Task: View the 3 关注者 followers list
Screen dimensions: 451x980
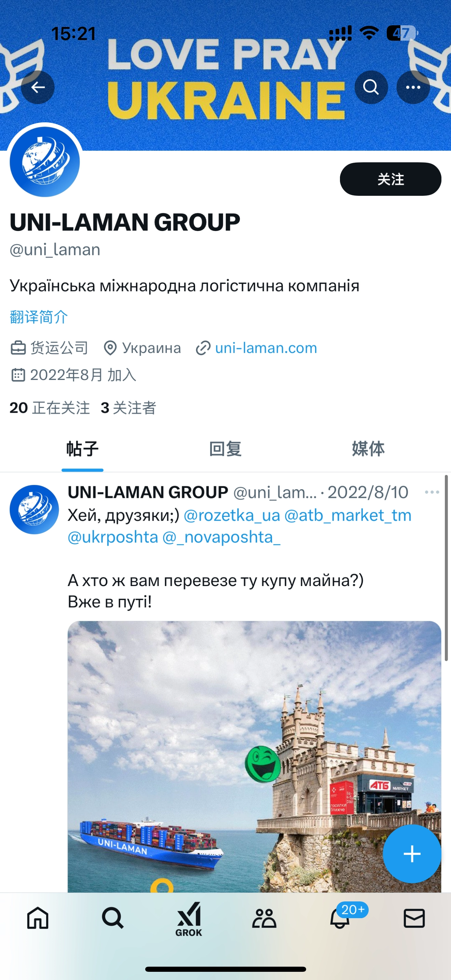Action: pos(128,408)
